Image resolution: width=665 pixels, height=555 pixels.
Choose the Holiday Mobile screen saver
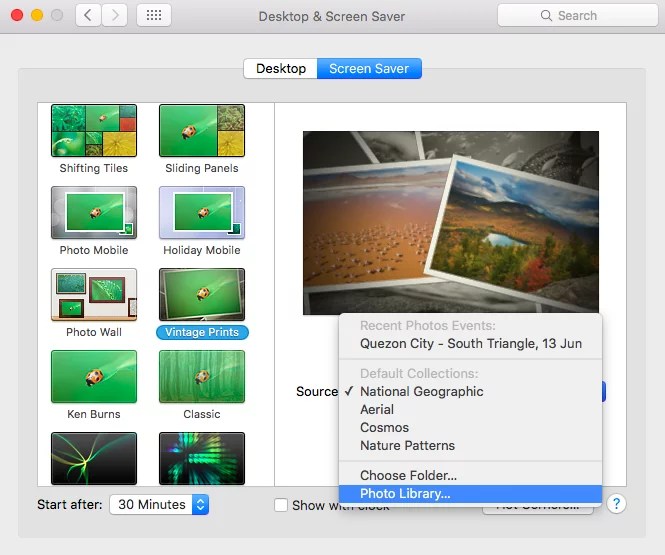tap(202, 212)
